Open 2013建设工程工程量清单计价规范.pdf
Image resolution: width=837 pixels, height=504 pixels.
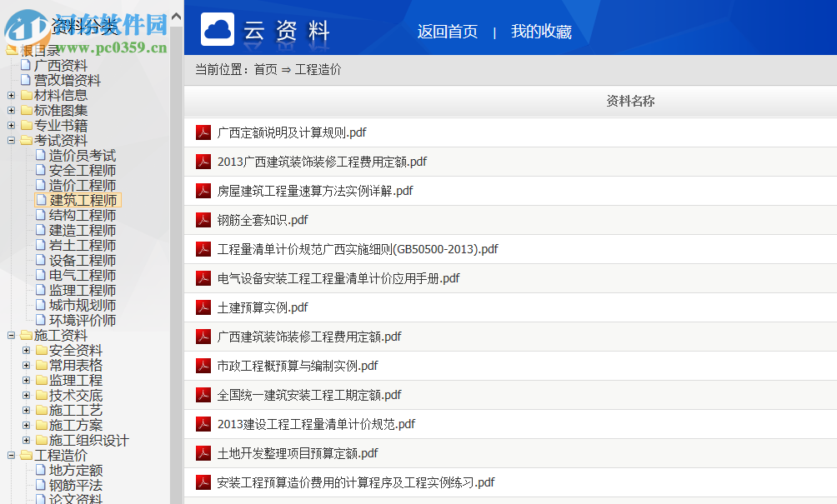point(317,423)
